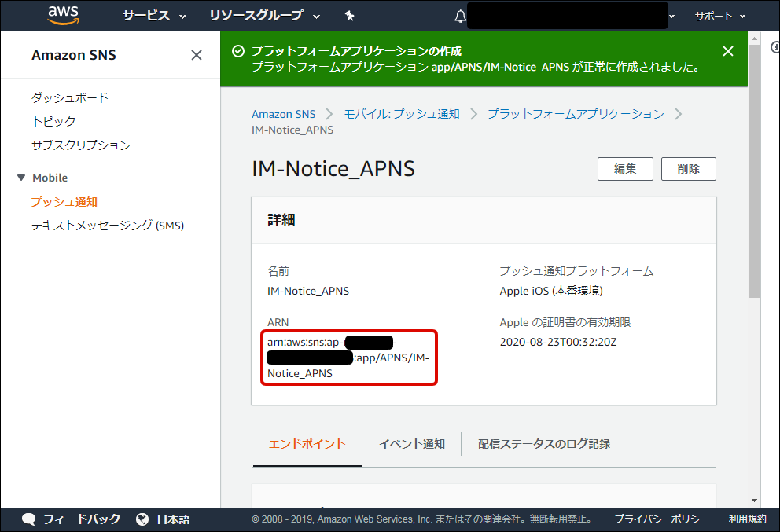Open the サポート dropdown menu
This screenshot has height=532, width=780.
719,16
